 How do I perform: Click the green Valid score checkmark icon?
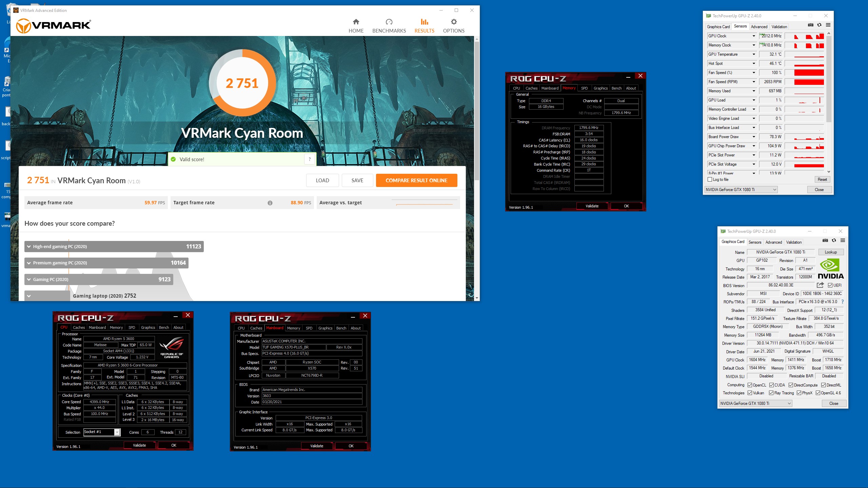pyautogui.click(x=173, y=159)
